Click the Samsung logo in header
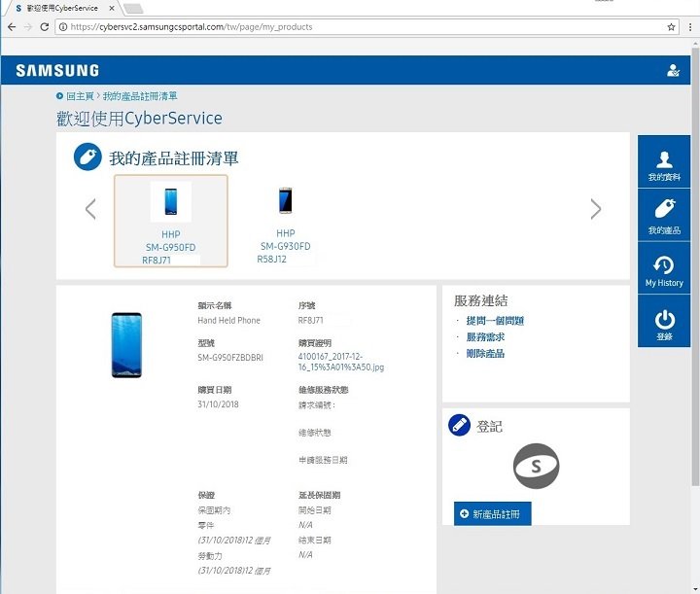The image size is (700, 594). [57, 71]
